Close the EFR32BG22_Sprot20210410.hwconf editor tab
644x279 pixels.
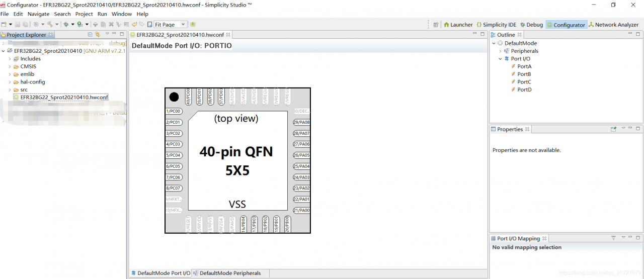pyautogui.click(x=228, y=35)
